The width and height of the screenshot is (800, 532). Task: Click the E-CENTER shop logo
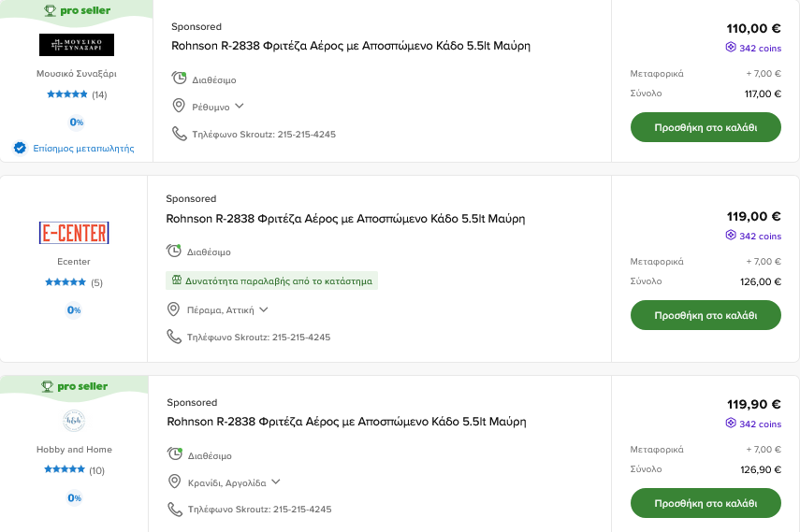[74, 233]
